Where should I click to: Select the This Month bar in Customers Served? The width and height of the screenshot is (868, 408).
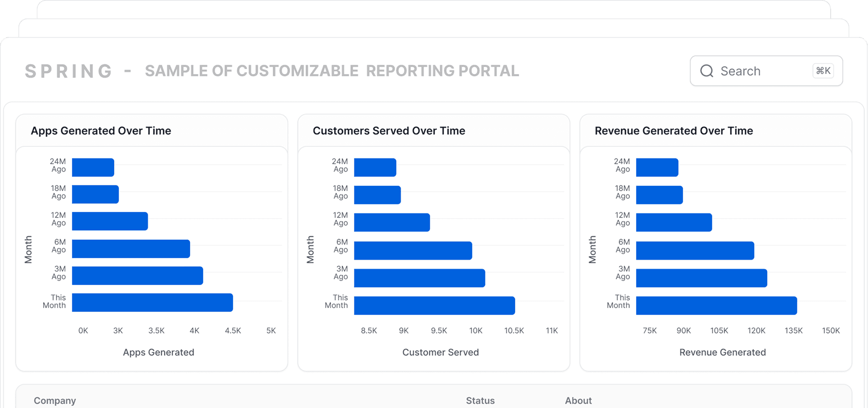[435, 306]
